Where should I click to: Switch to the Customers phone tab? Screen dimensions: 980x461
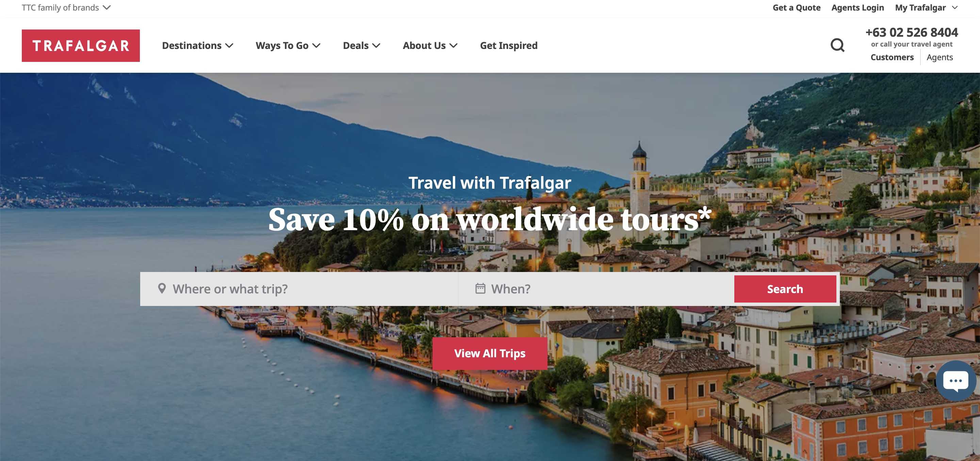coord(892,57)
